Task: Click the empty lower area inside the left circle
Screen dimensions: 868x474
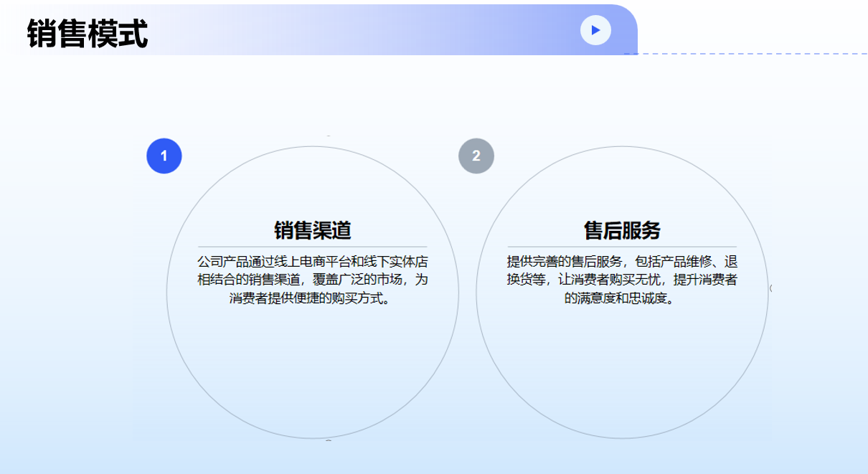Action: 313,373
